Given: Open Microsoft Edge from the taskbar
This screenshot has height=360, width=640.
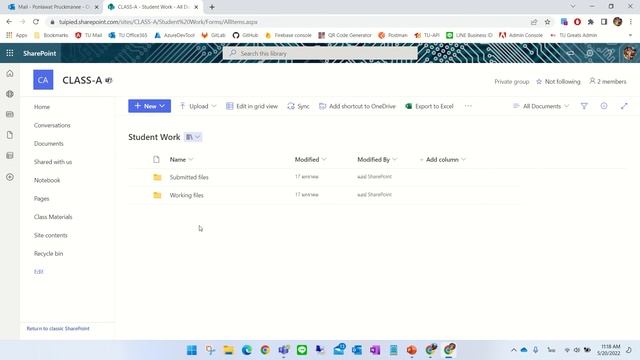Looking at the screenshot, I should (x=247, y=350).
